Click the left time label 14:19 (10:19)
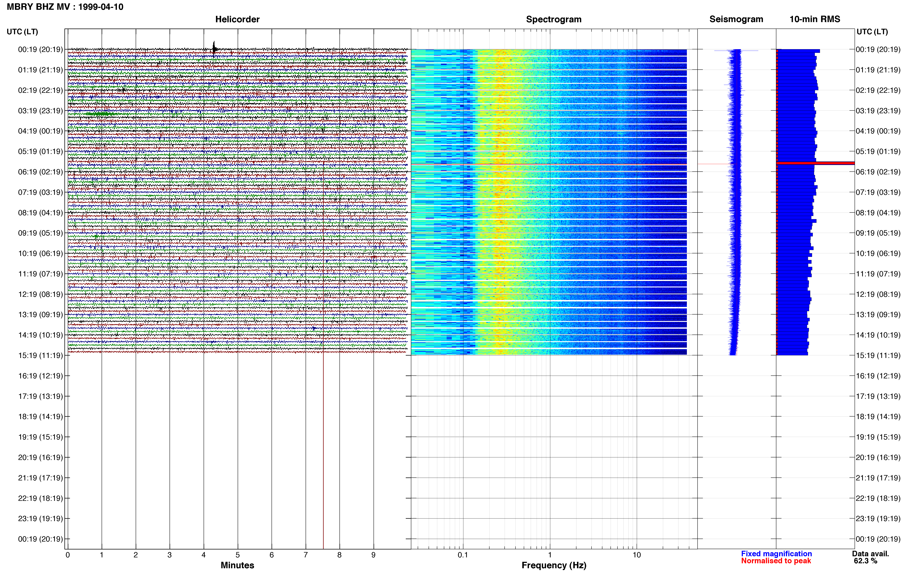Viewport: 924px width, 578px height. pyautogui.click(x=41, y=335)
